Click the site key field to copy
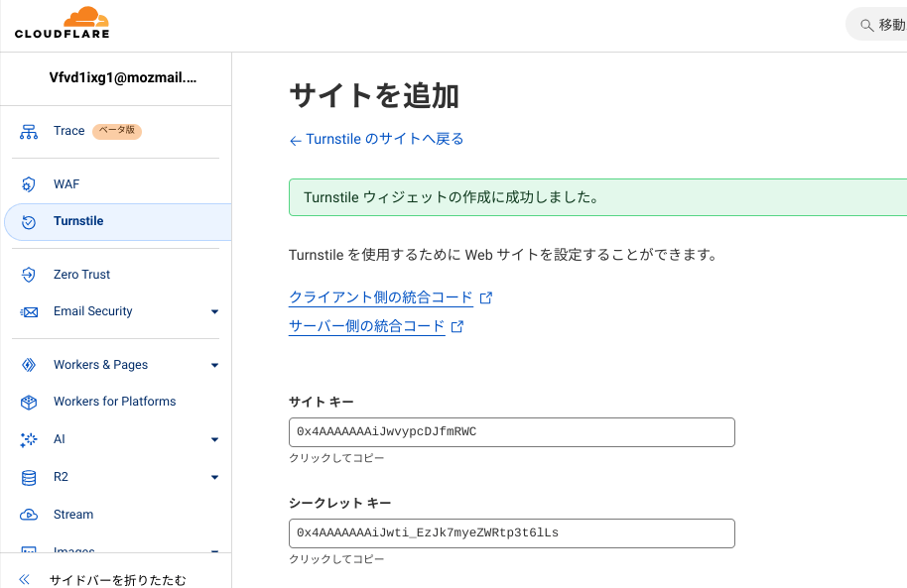 click(511, 432)
